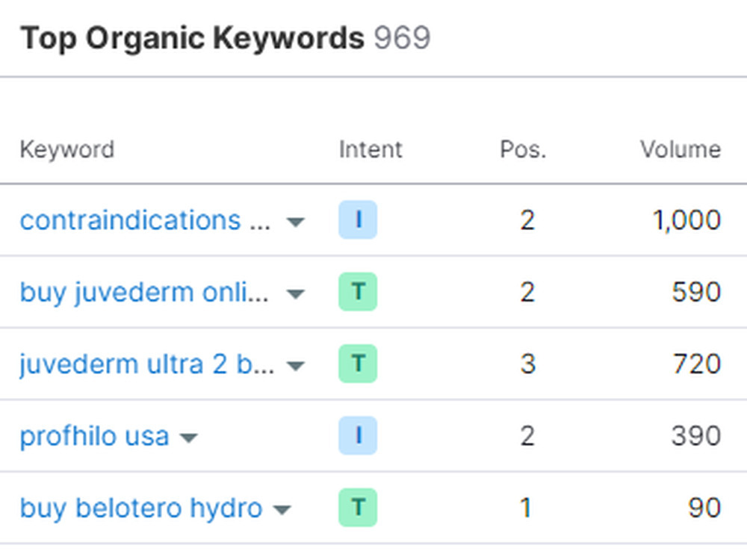Screen dimensions: 747x560
Task: Click the Top Organic Keywords title
Action: [x=192, y=38]
